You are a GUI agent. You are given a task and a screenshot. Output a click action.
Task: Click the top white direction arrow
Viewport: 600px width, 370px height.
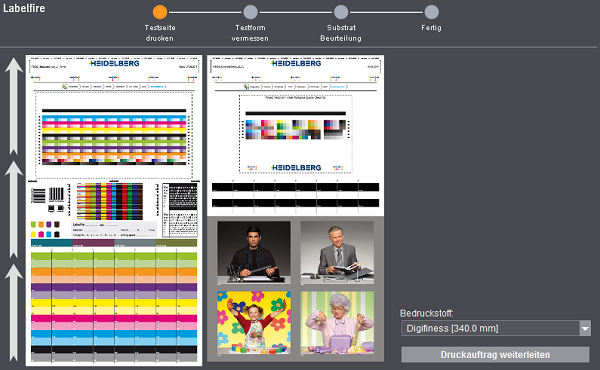pyautogui.click(x=14, y=106)
